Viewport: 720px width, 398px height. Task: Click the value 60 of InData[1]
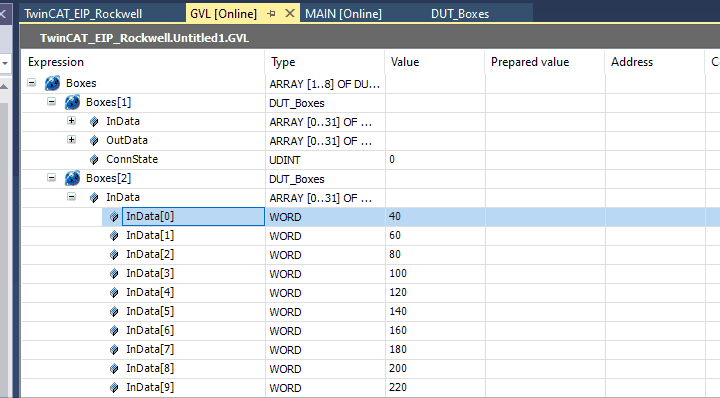395,235
